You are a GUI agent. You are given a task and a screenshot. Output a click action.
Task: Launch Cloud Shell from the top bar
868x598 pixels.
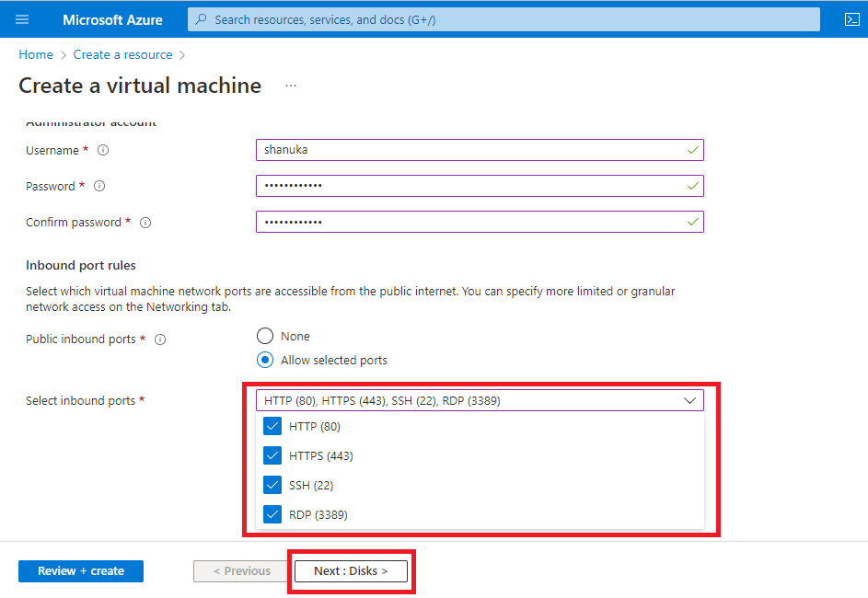point(851,19)
